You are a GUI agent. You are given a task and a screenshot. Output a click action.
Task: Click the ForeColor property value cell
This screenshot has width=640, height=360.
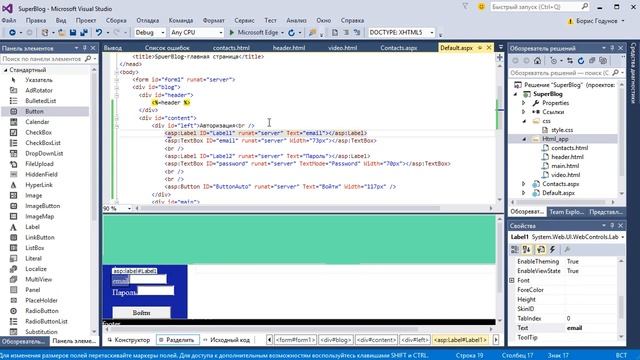point(592,290)
